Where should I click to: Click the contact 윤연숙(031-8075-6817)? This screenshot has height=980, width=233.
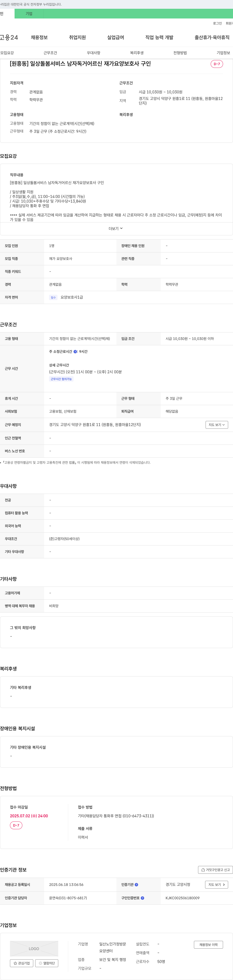click(x=68, y=898)
